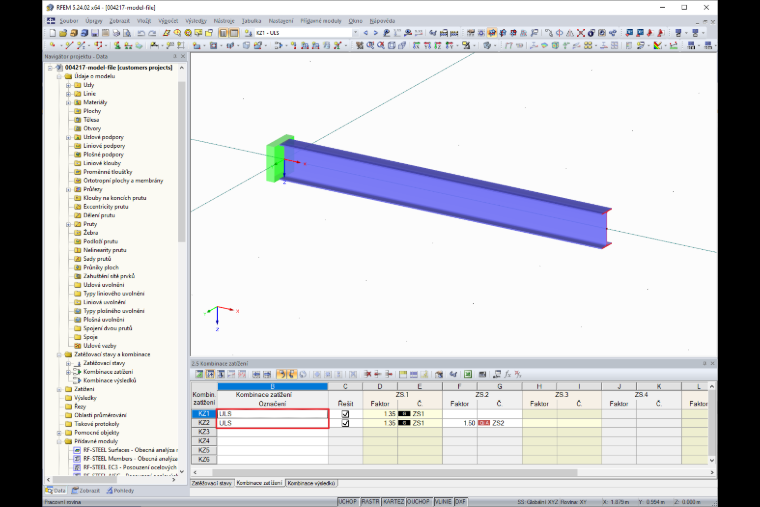Expand the Uzlové podpory tree node

click(68, 138)
